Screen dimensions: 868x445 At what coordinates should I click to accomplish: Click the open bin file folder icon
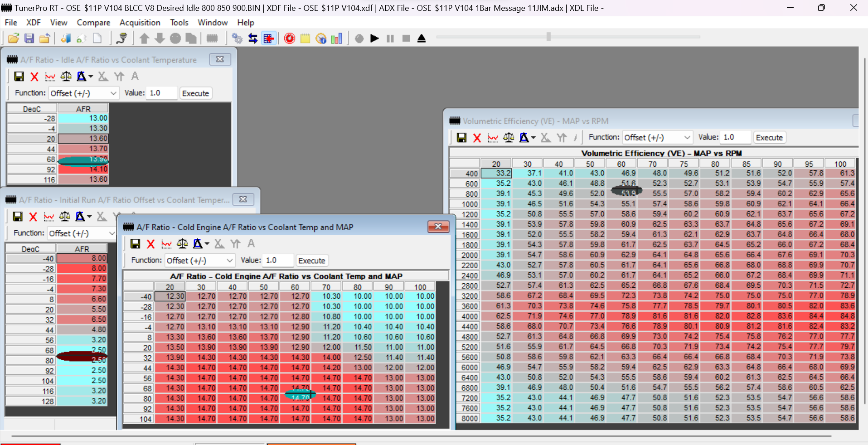point(14,39)
